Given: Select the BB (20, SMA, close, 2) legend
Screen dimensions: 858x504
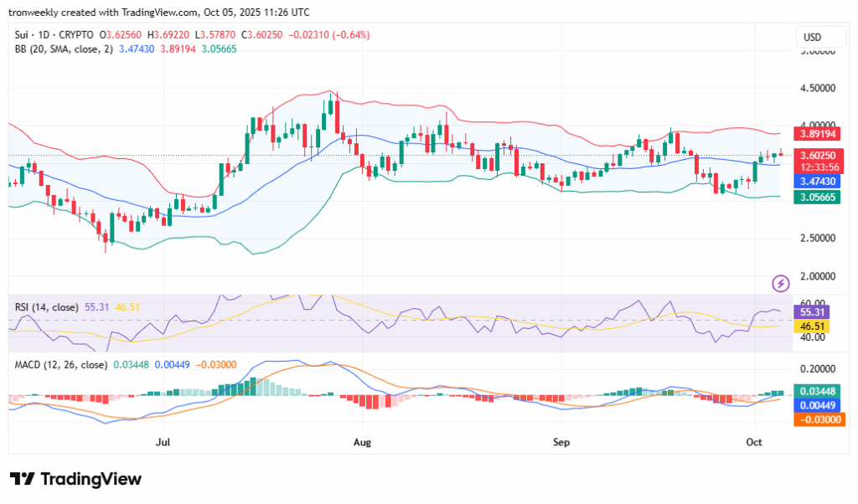Looking at the screenshot, I should pyautogui.click(x=64, y=49).
